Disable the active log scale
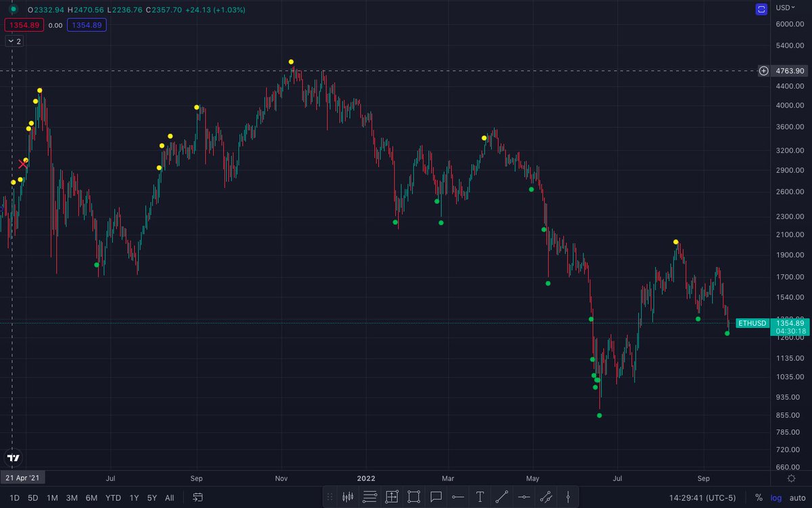812x508 pixels. 775,496
